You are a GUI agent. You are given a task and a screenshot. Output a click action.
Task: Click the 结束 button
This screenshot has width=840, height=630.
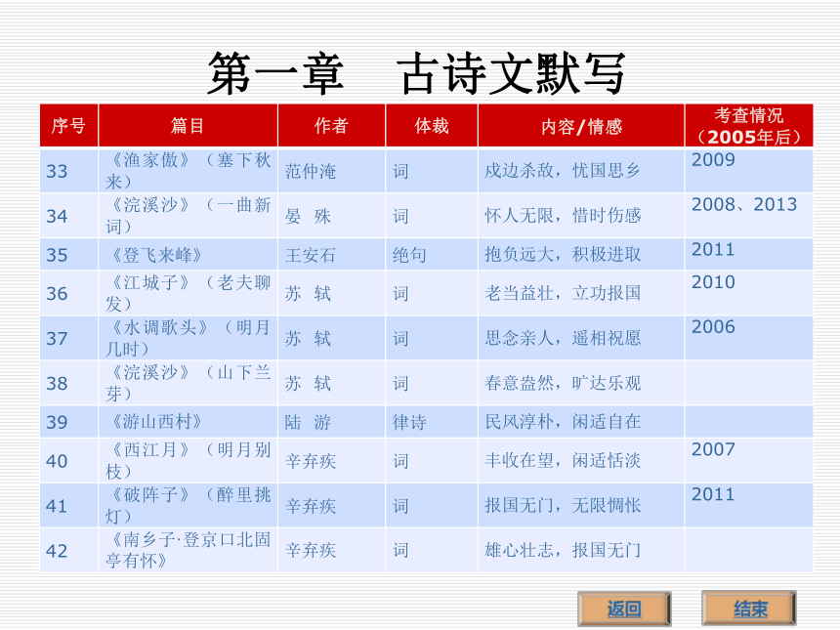(749, 609)
